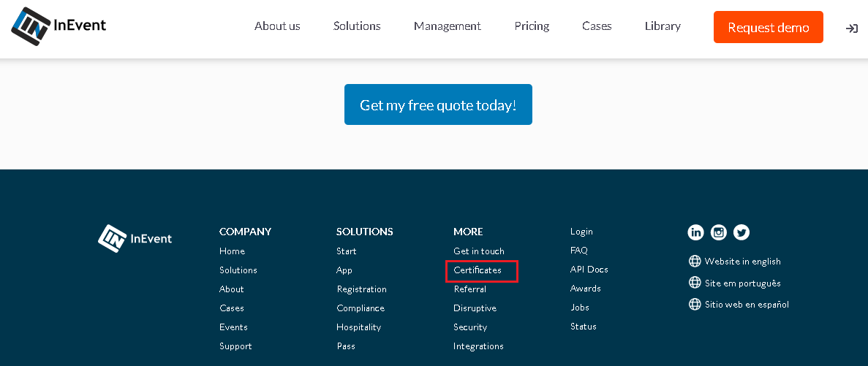
Task: Click the COMPANY footer heading
Action: (x=245, y=232)
